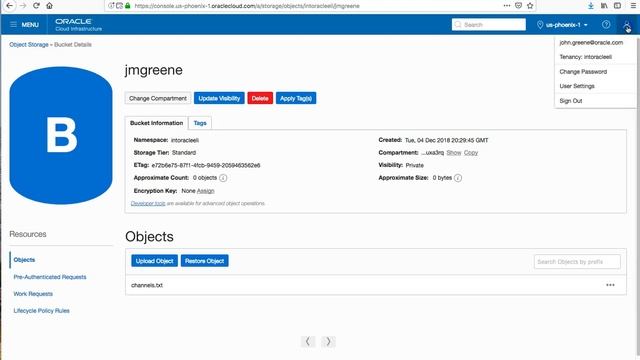The width and height of the screenshot is (640, 360).
Task: Click the red Delete button
Action: [x=260, y=98]
